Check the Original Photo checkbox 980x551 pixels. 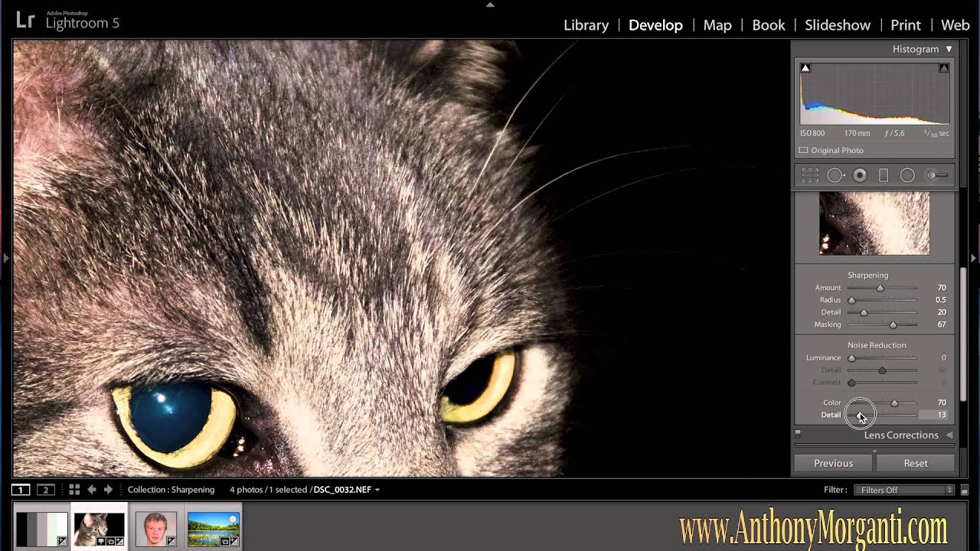[x=803, y=151]
